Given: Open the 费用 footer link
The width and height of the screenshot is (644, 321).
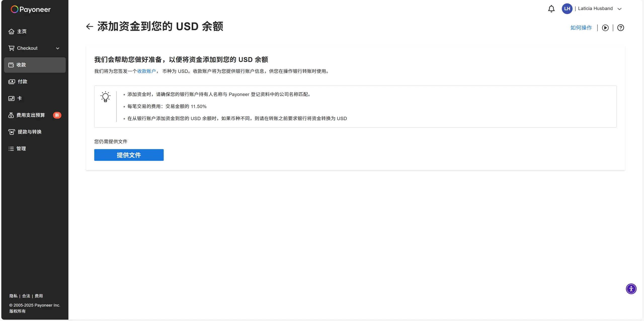Looking at the screenshot, I should (x=39, y=296).
